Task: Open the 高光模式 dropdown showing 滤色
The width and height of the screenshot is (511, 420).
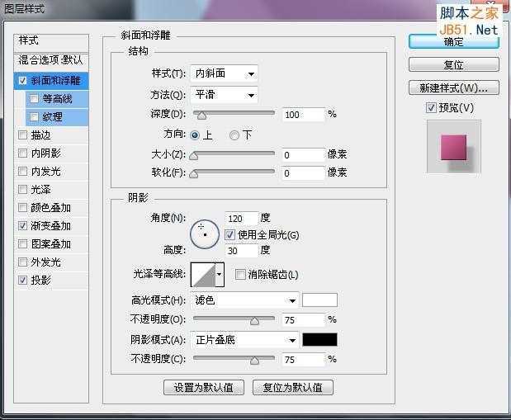Action: (244, 300)
